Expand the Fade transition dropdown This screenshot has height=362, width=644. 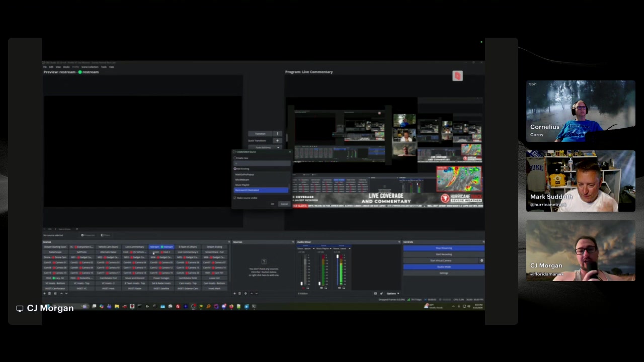[265, 147]
